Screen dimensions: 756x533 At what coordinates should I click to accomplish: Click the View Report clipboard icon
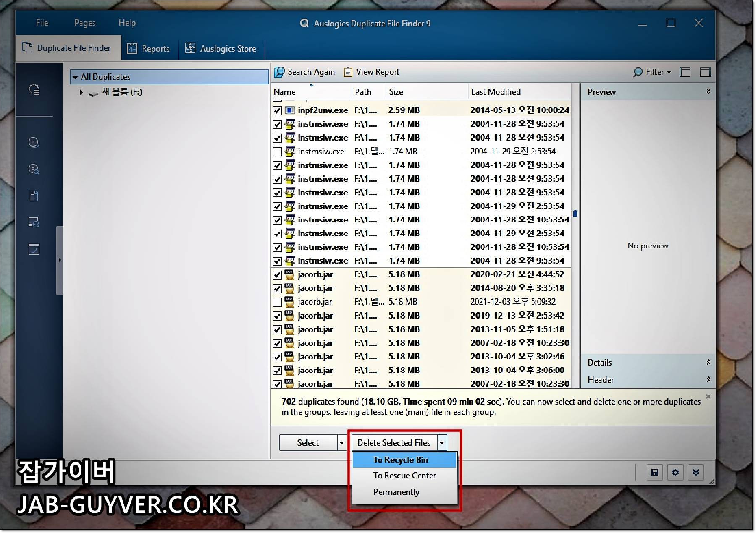click(348, 72)
